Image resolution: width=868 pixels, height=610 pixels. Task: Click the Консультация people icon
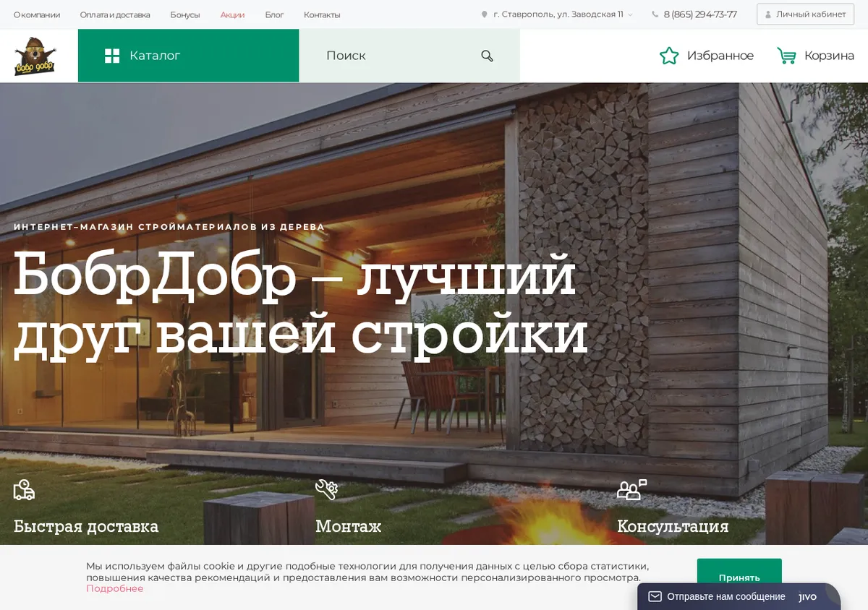[x=631, y=489]
